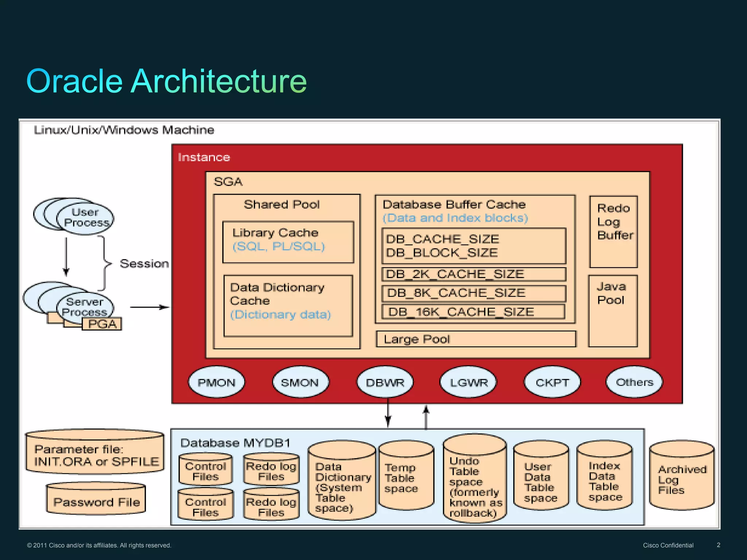Click the PMON process oval
747x560 pixels.
coord(216,382)
